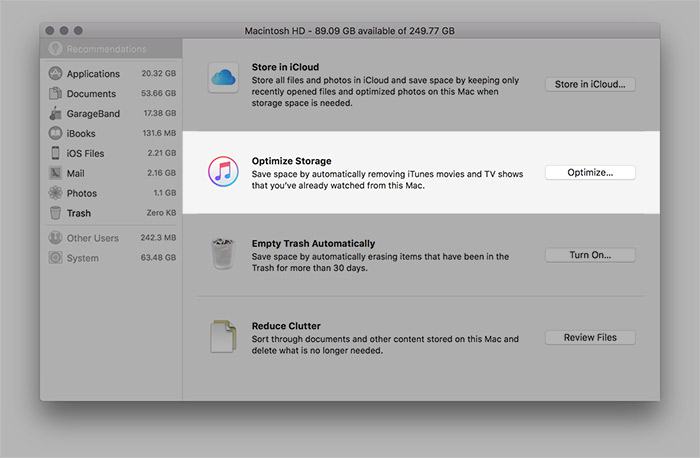Select Documents in the sidebar list
700x458 pixels.
point(92,94)
